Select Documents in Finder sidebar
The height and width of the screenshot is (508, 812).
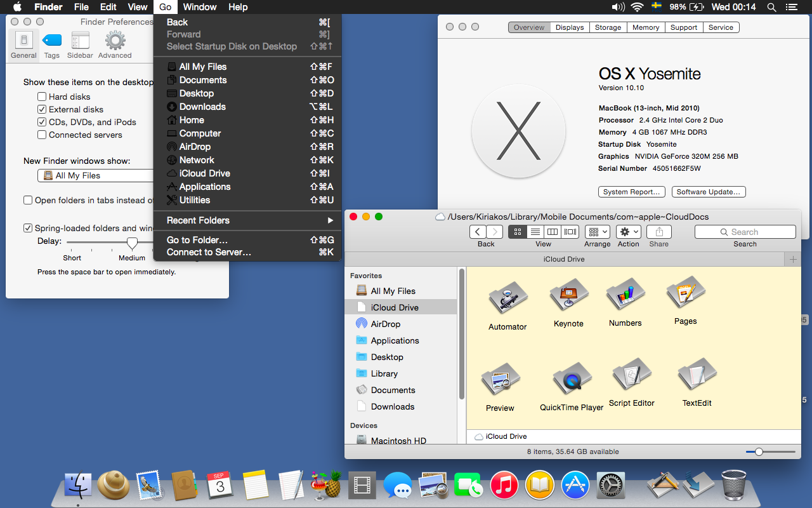401,390
